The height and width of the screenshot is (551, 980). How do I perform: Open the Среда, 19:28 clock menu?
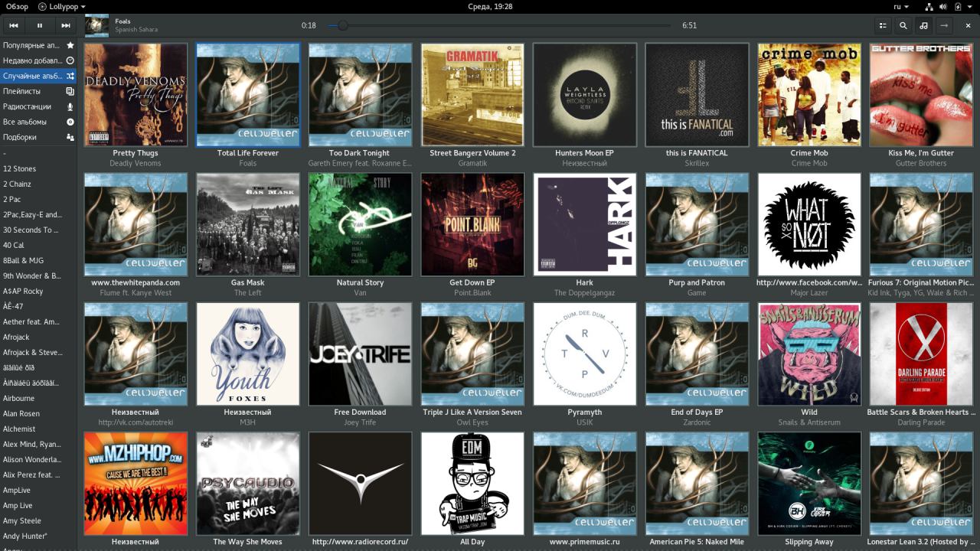(x=490, y=6)
